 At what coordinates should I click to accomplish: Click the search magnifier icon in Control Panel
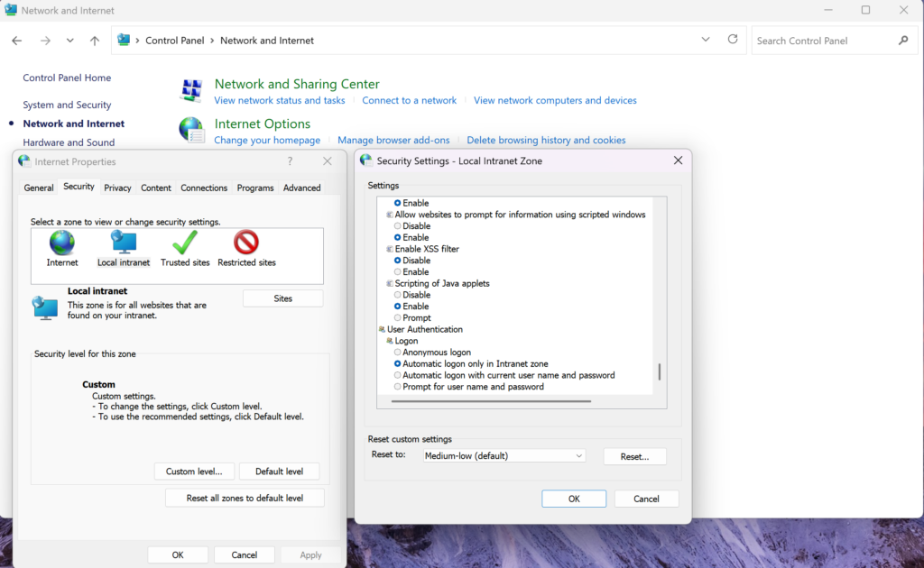click(903, 40)
